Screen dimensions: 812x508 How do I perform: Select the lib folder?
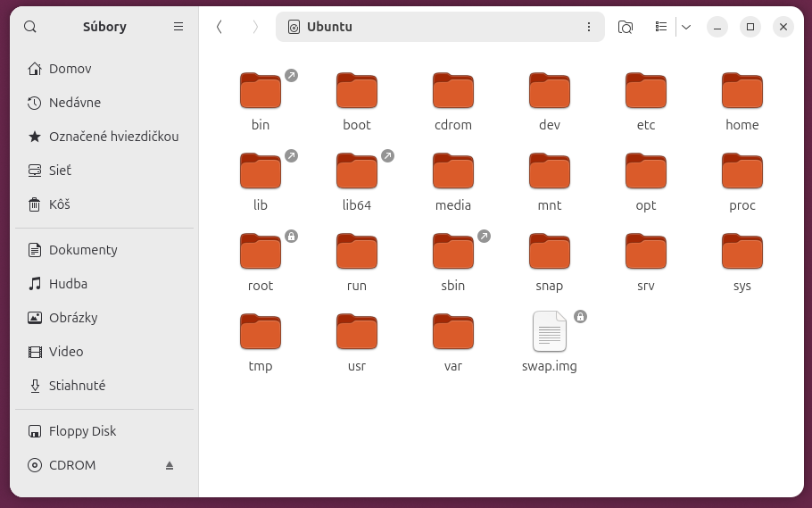(x=261, y=171)
